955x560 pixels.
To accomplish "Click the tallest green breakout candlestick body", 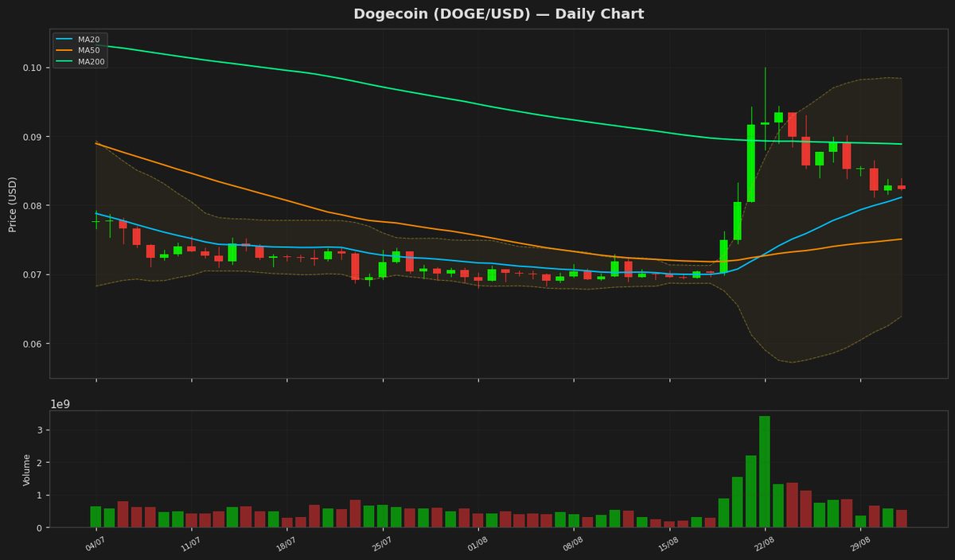I will [751, 163].
